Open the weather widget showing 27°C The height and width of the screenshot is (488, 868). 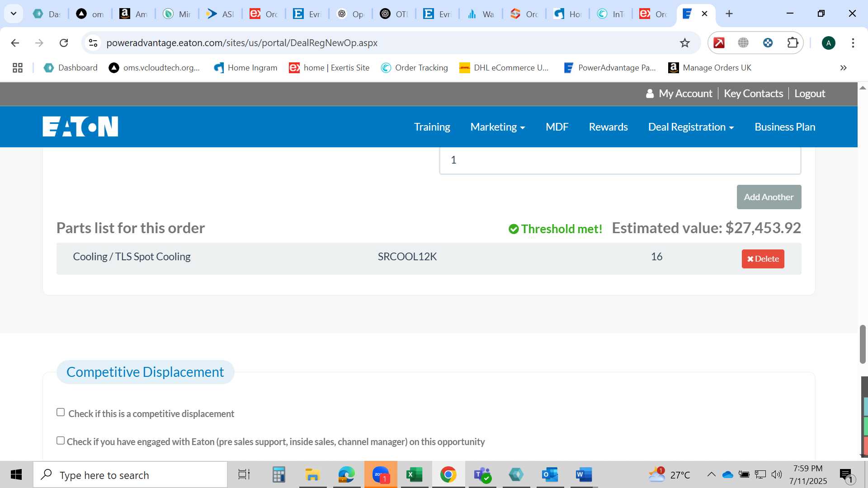click(x=669, y=475)
